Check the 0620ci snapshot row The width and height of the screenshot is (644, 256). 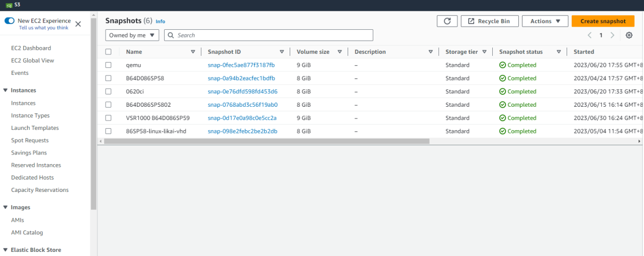(108, 91)
